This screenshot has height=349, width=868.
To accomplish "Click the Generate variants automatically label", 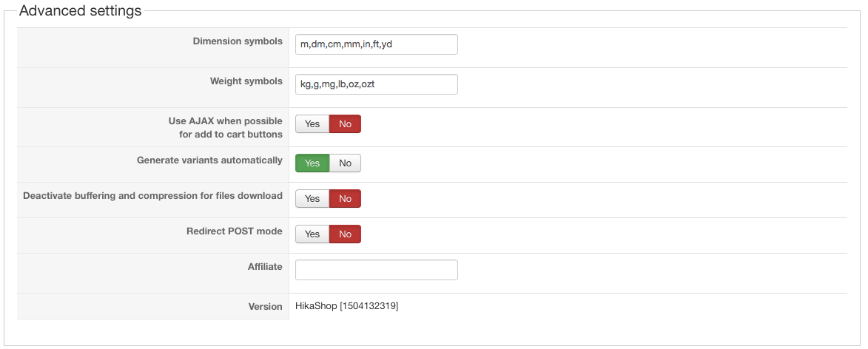I will click(x=210, y=160).
